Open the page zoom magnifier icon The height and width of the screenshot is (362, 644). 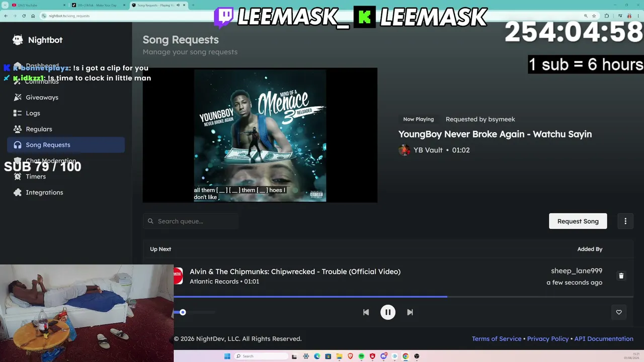tap(586, 16)
